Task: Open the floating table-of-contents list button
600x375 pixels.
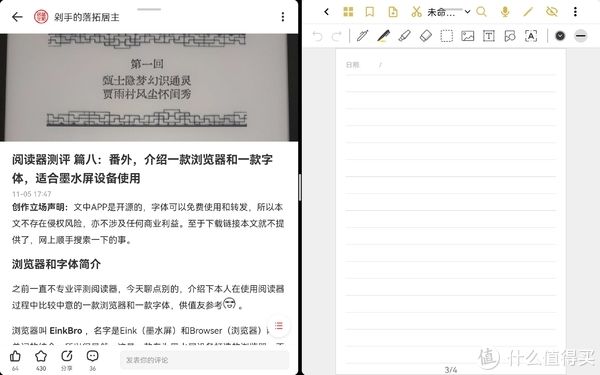Action: click(279, 326)
